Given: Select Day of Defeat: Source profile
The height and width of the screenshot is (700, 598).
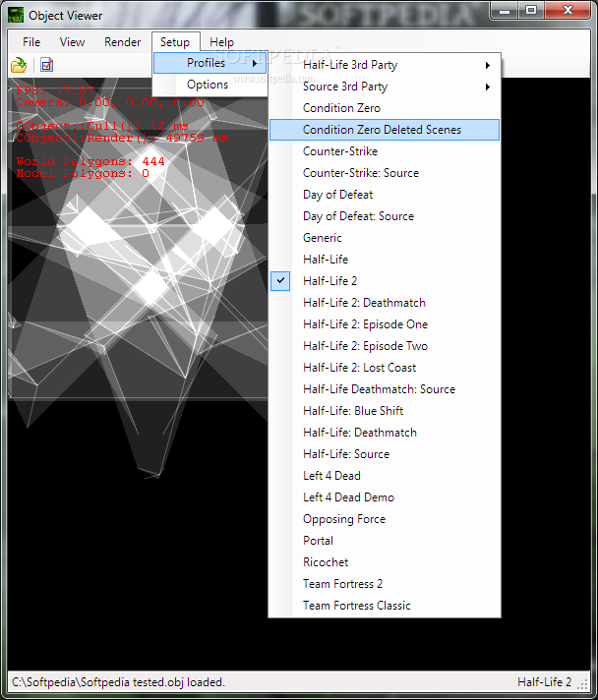Looking at the screenshot, I should (x=385, y=216).
